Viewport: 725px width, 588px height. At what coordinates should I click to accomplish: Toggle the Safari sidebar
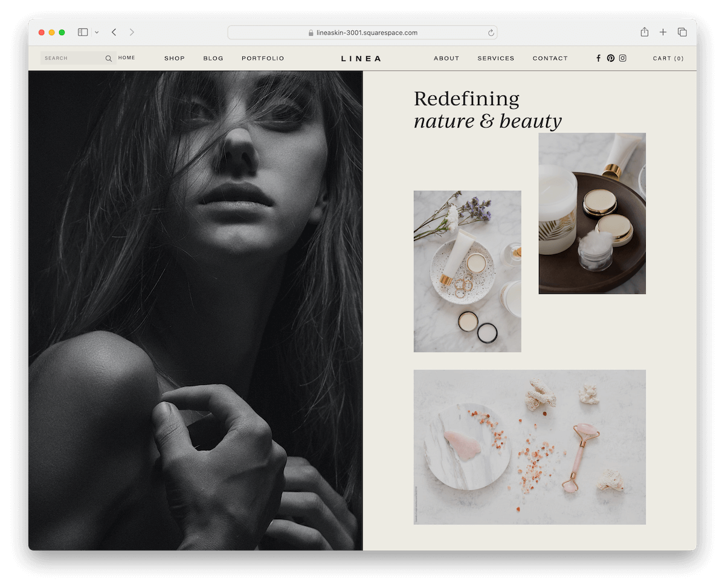click(x=82, y=32)
